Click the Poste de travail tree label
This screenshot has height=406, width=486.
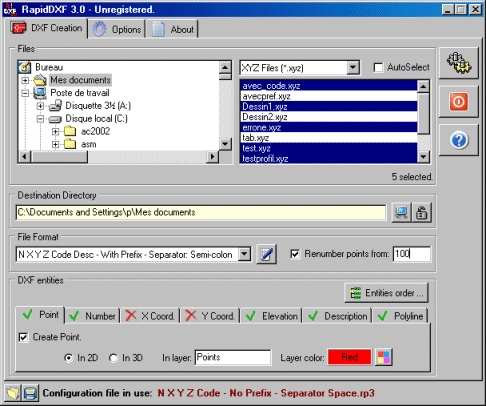80,93
